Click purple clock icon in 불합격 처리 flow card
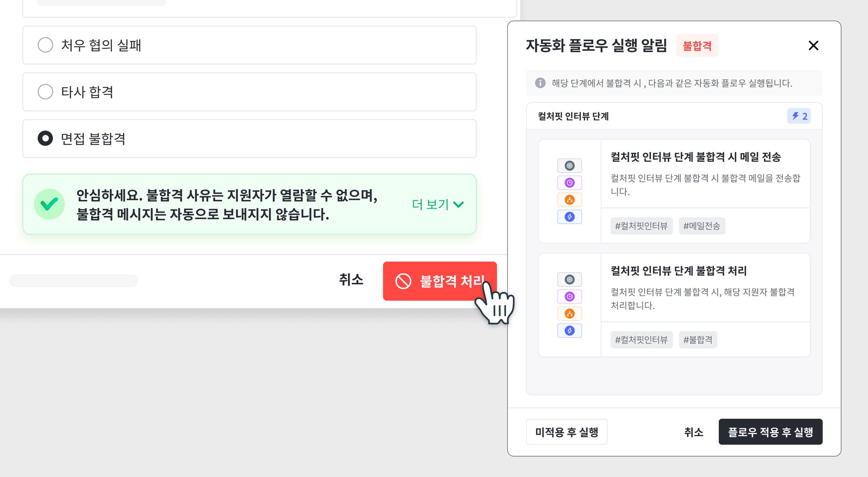The height and width of the screenshot is (477, 868). (569, 297)
